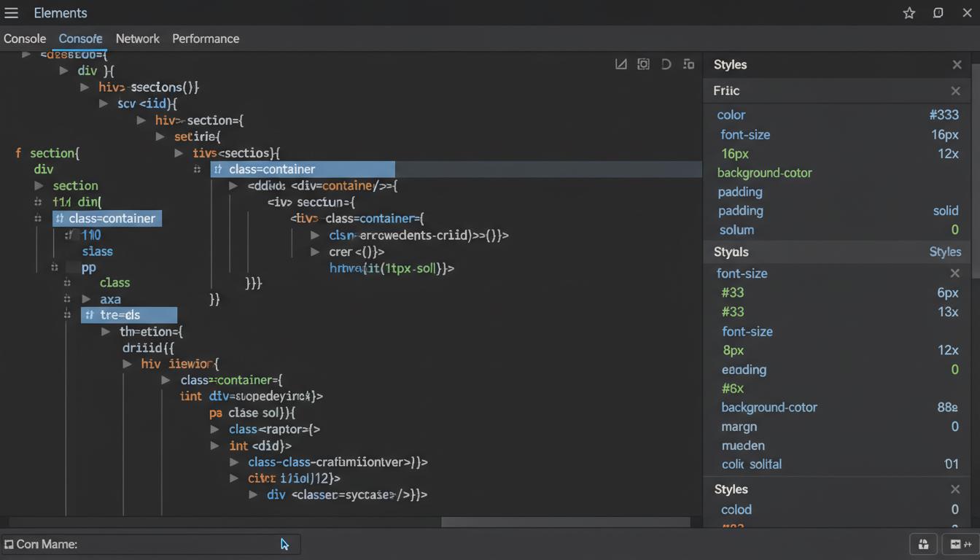Click the solum property name

[x=736, y=230]
